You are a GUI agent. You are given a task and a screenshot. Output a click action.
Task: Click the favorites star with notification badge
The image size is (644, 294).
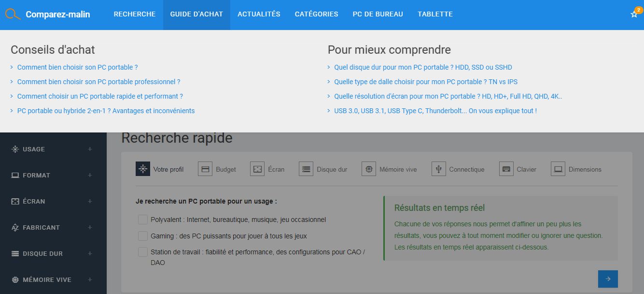point(634,15)
